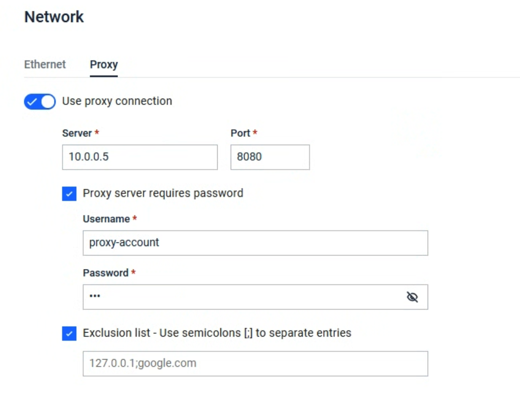This screenshot has height=420, width=520.
Task: Toggle password visibility eye icon
Action: coord(412,297)
